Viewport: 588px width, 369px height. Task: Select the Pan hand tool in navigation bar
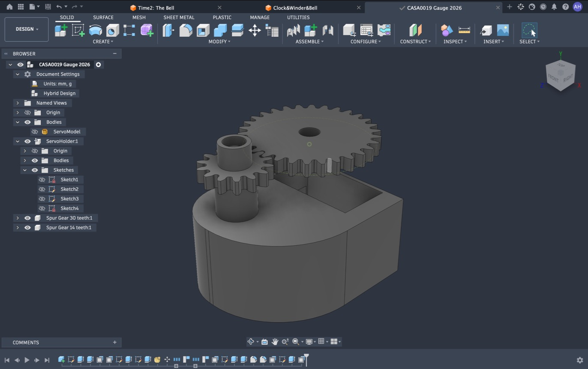[275, 342]
